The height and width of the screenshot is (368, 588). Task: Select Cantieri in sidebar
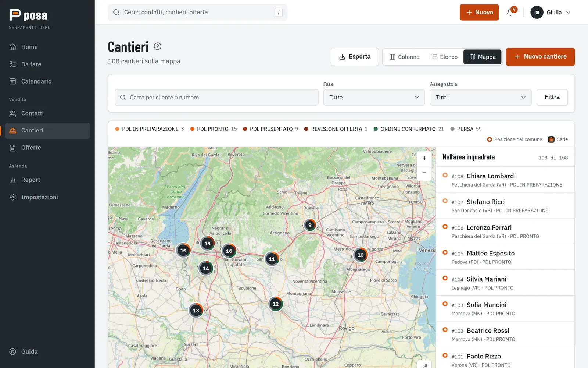coord(47,131)
